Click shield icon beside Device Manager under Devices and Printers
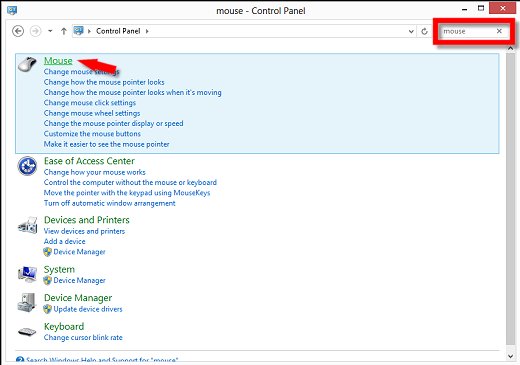520x365 pixels. click(x=47, y=252)
